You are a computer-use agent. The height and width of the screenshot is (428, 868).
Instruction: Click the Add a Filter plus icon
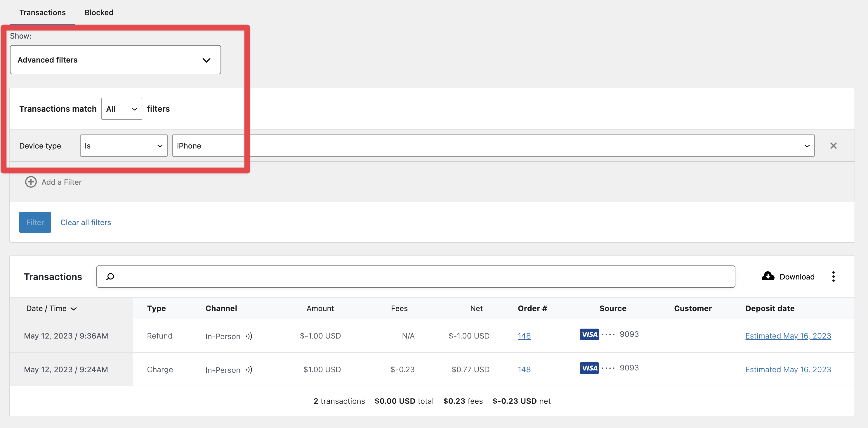(x=31, y=182)
